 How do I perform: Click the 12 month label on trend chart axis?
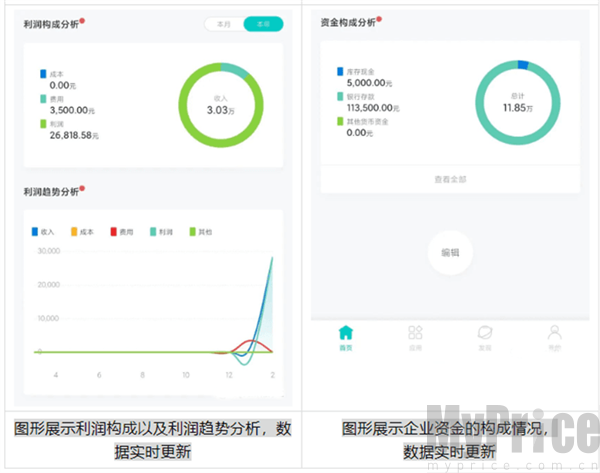click(x=229, y=375)
